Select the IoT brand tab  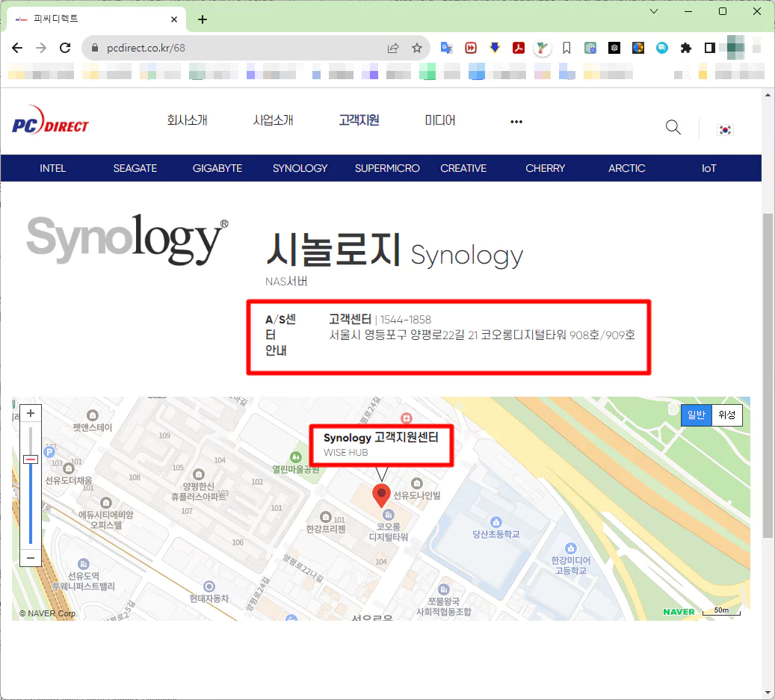point(708,168)
